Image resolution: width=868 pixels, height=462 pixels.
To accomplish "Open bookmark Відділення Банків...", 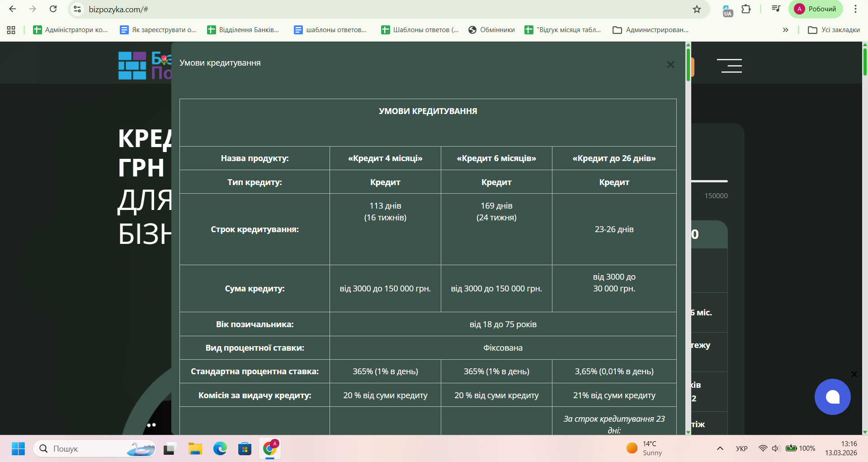I will tap(243, 30).
